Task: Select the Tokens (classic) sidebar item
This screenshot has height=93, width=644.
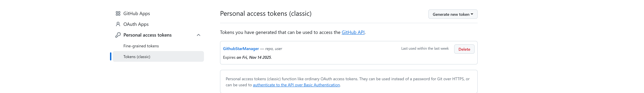Action: coord(137,57)
